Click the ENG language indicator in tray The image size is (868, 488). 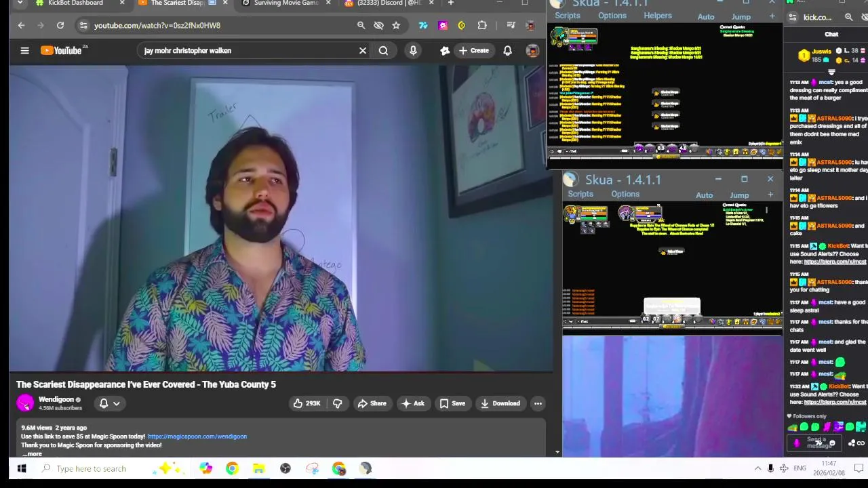800,468
